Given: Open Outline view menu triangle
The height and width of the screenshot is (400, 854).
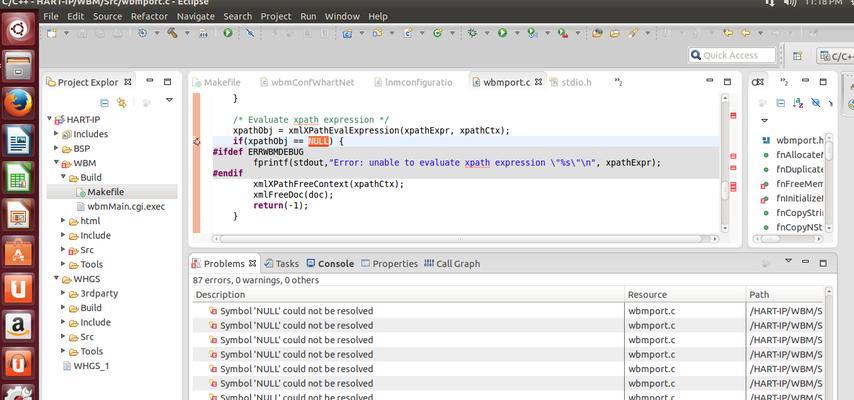Looking at the screenshot, I should 764,120.
